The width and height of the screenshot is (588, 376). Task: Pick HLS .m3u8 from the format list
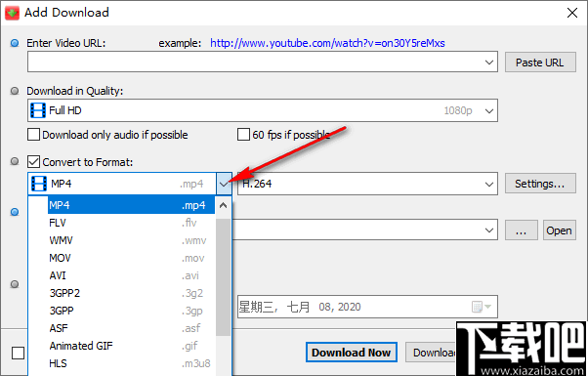point(131,363)
